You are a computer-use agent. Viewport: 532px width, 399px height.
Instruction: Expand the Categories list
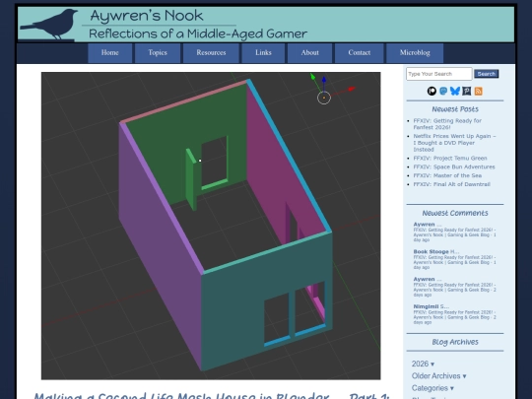coord(432,388)
